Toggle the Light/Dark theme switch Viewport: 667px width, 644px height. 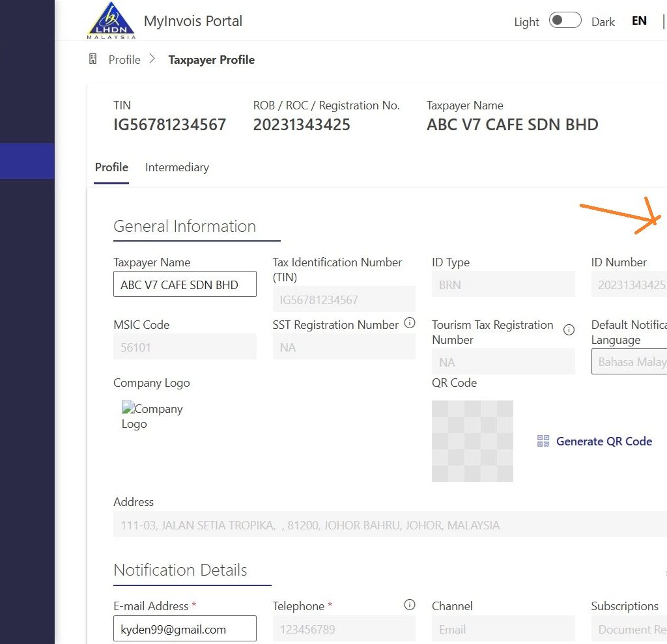[564, 21]
